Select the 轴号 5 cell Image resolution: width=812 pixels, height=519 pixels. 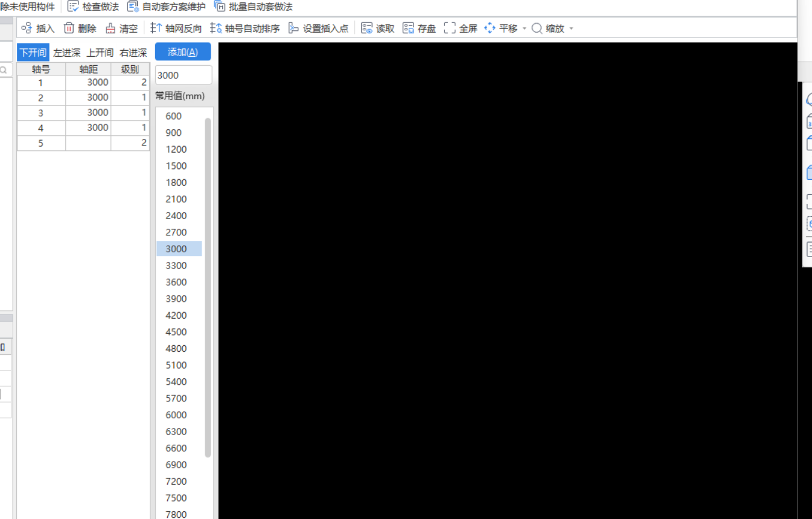click(41, 143)
